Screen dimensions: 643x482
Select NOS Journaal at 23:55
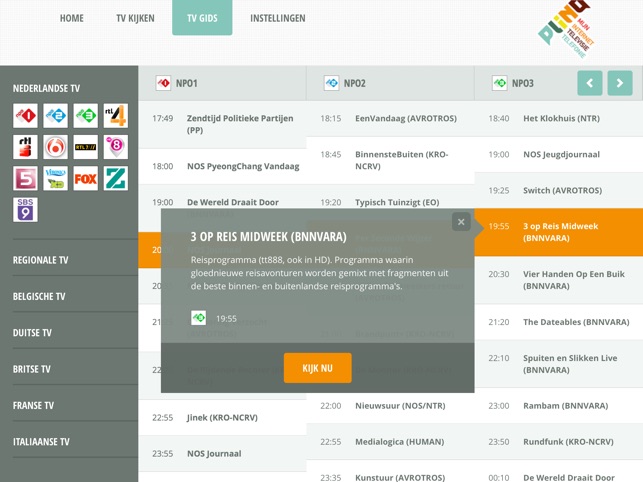pyautogui.click(x=223, y=454)
